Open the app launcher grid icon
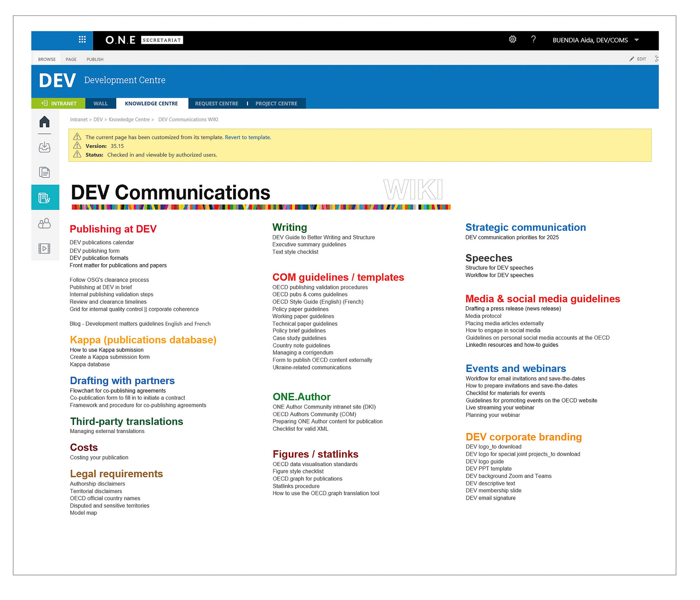Screen dimensions: 700x600 click(82, 40)
